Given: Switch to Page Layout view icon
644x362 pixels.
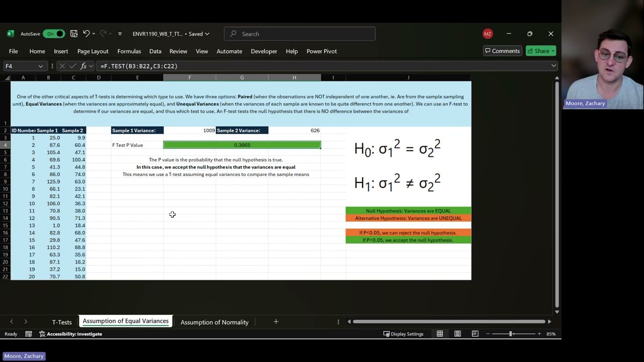Looking at the screenshot, I should point(457,334).
